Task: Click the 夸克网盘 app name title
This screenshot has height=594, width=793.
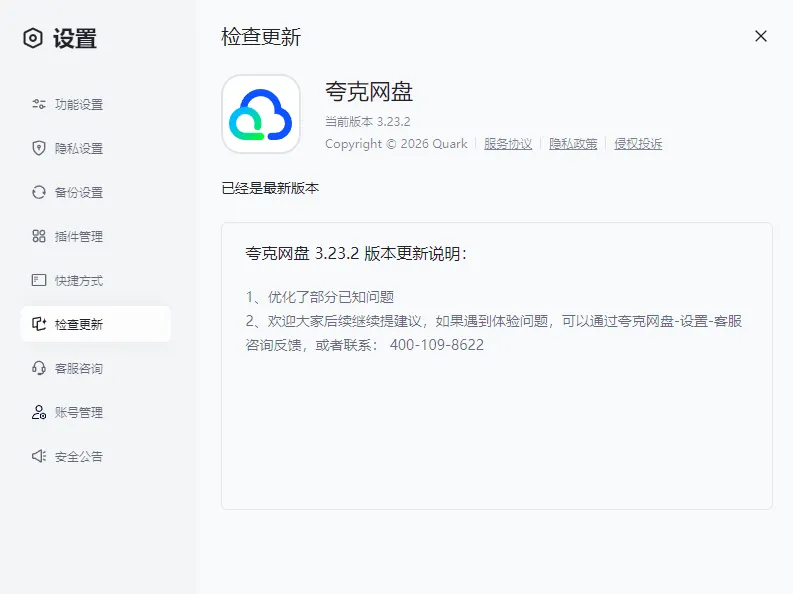Action: click(369, 92)
